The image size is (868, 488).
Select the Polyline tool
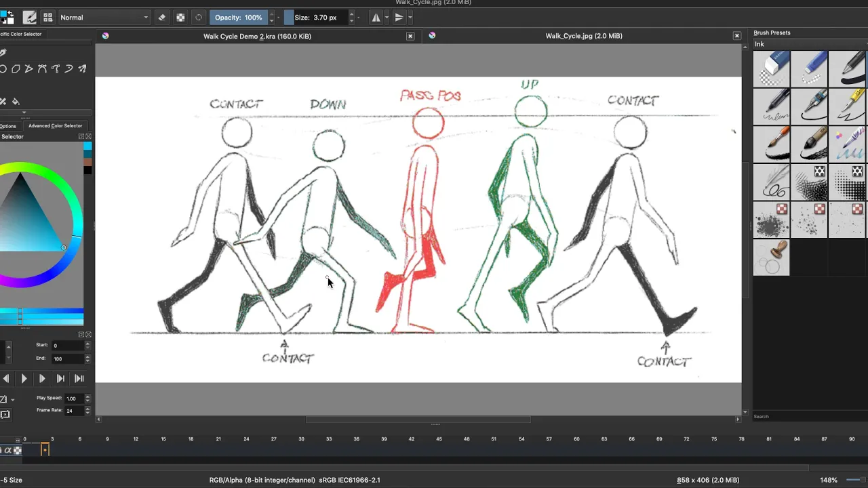click(x=28, y=68)
